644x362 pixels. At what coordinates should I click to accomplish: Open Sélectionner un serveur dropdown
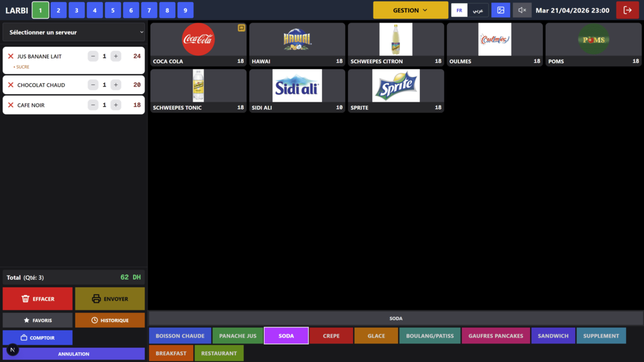tap(74, 32)
